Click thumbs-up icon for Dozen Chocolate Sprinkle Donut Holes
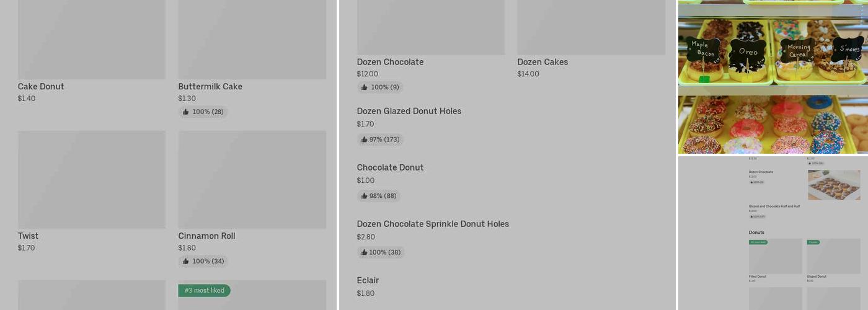 coord(364,252)
